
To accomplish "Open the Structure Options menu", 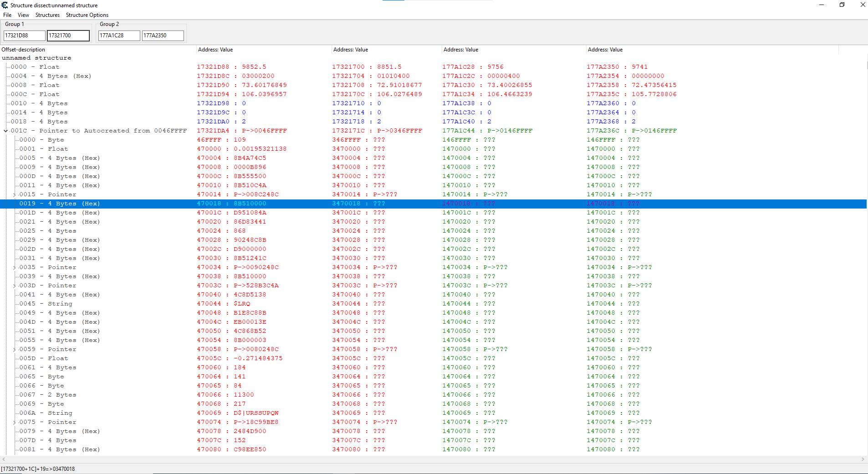I will point(87,15).
